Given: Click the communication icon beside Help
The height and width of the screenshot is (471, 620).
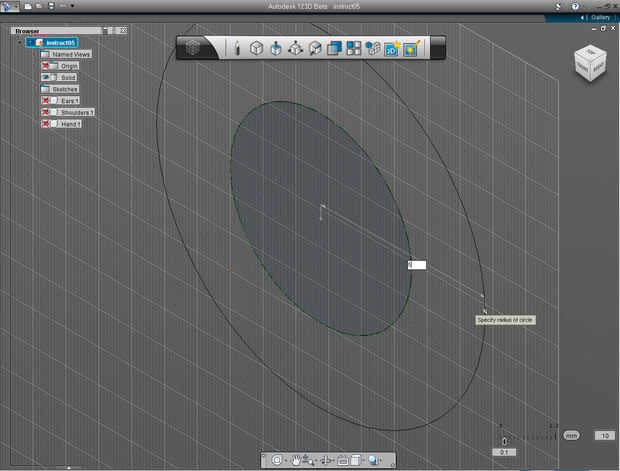Looking at the screenshot, I should pyautogui.click(x=558, y=6).
